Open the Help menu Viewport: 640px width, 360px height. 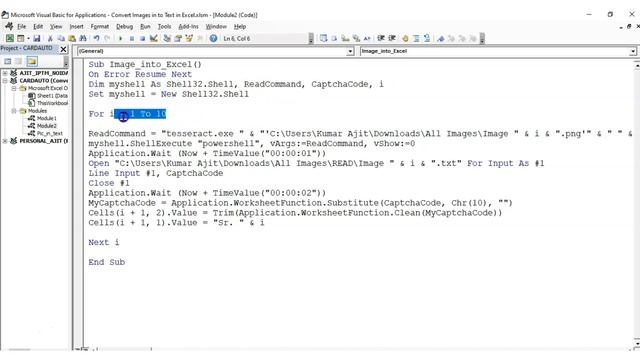(x=240, y=27)
